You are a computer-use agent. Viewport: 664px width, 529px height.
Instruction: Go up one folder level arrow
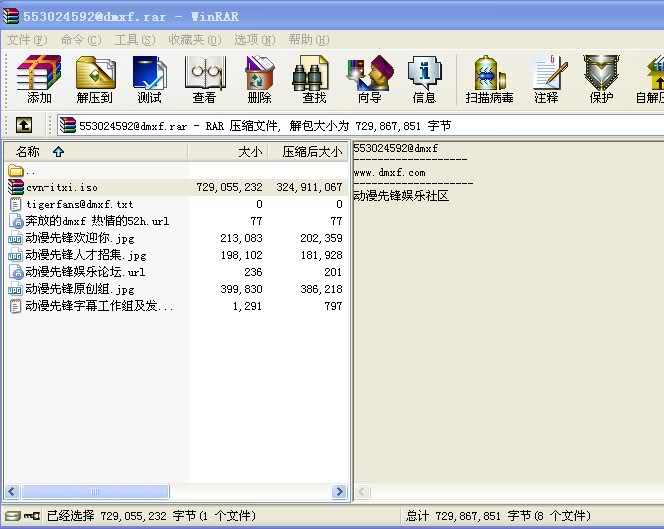click(x=24, y=125)
